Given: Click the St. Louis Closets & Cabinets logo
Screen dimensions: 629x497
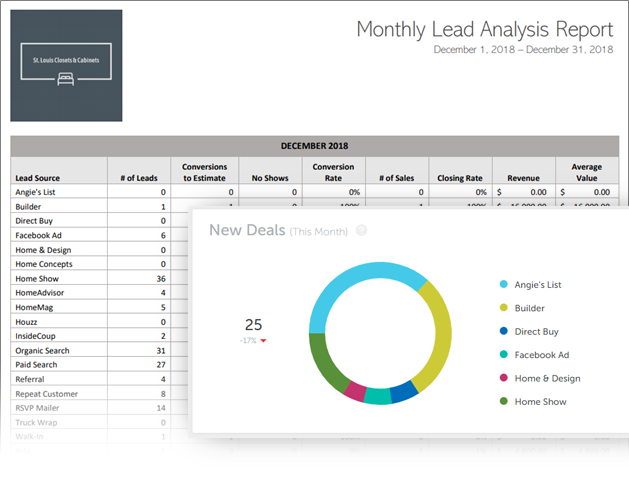Looking at the screenshot, I should coord(66,66).
